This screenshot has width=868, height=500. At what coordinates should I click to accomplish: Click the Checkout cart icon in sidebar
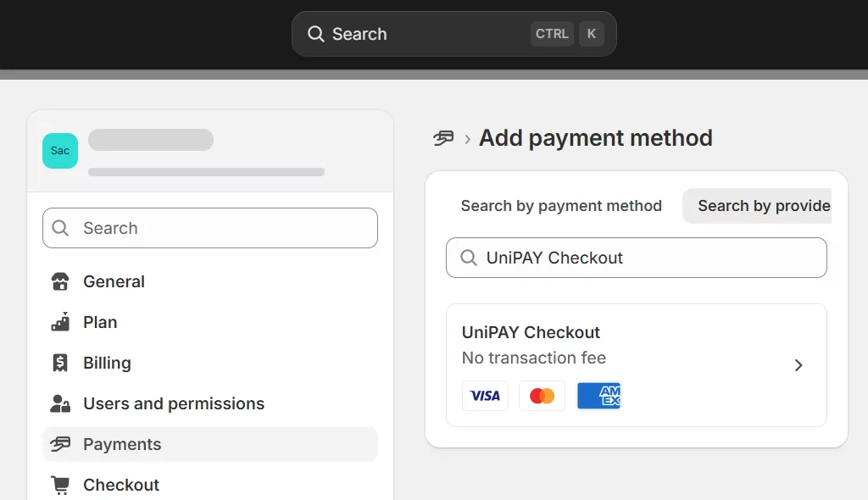[x=60, y=485]
